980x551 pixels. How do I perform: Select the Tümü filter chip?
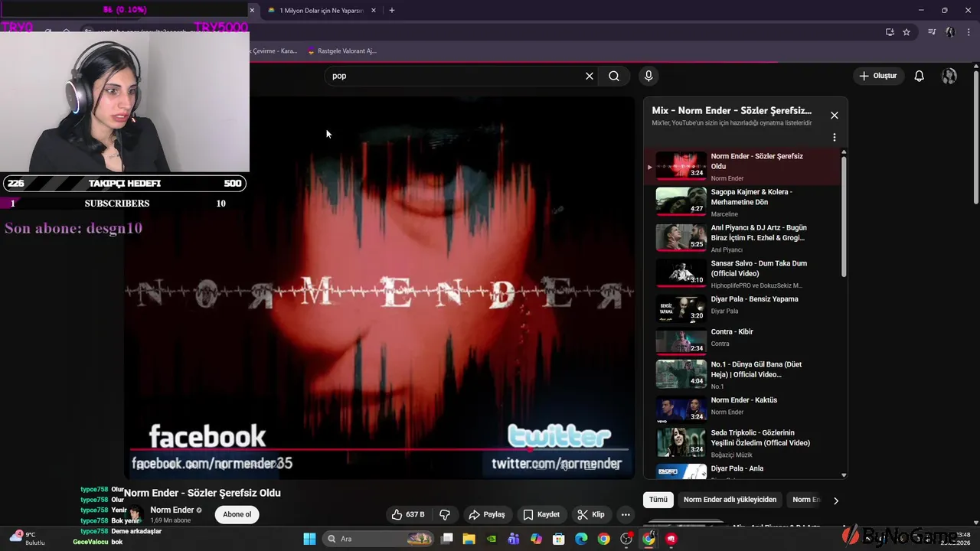pos(658,500)
